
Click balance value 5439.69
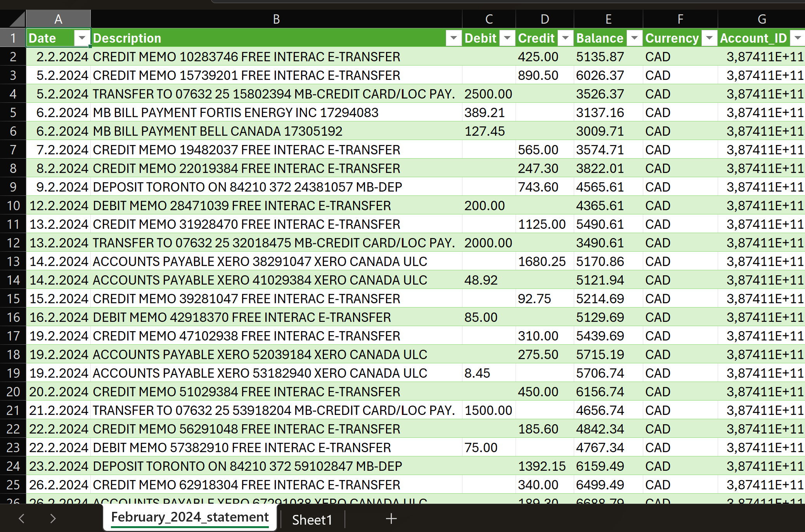click(608, 336)
